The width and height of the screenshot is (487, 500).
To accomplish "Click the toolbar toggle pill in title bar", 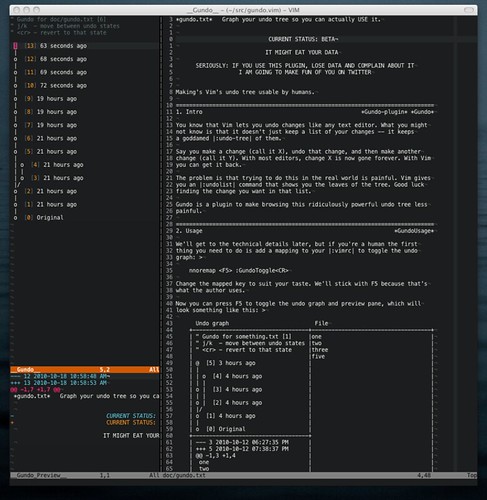I will point(469,10).
